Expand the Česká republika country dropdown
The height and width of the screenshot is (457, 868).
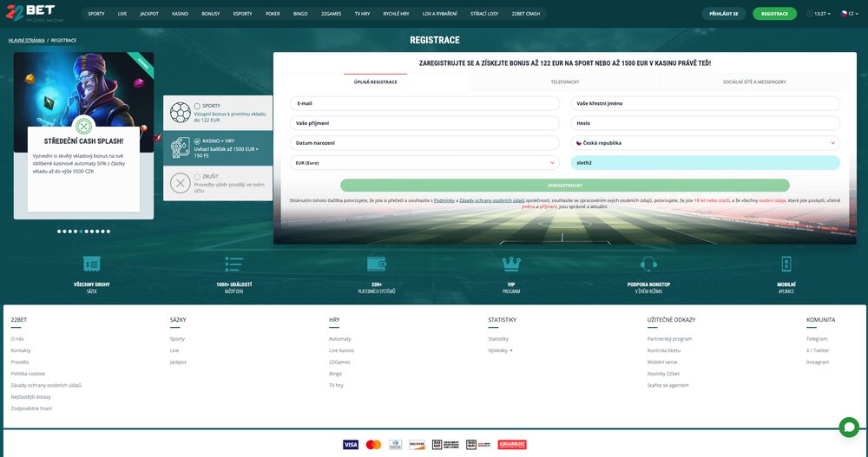(705, 143)
